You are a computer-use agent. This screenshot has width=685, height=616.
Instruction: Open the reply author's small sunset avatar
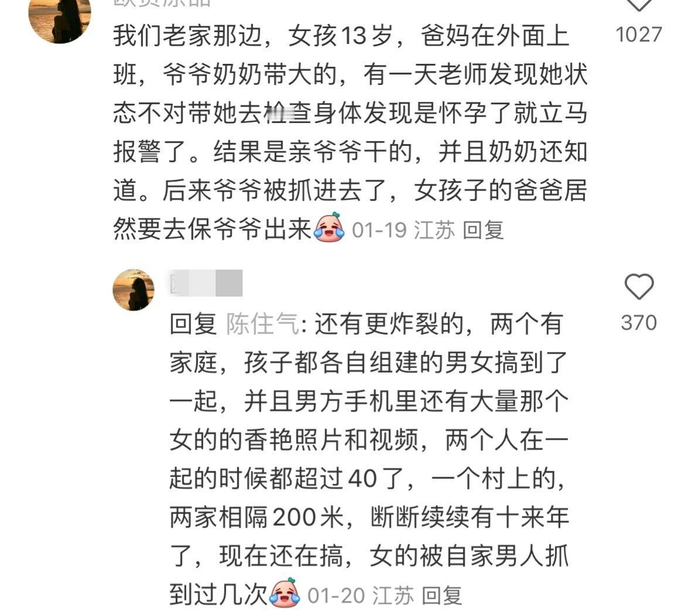pyautogui.click(x=133, y=290)
